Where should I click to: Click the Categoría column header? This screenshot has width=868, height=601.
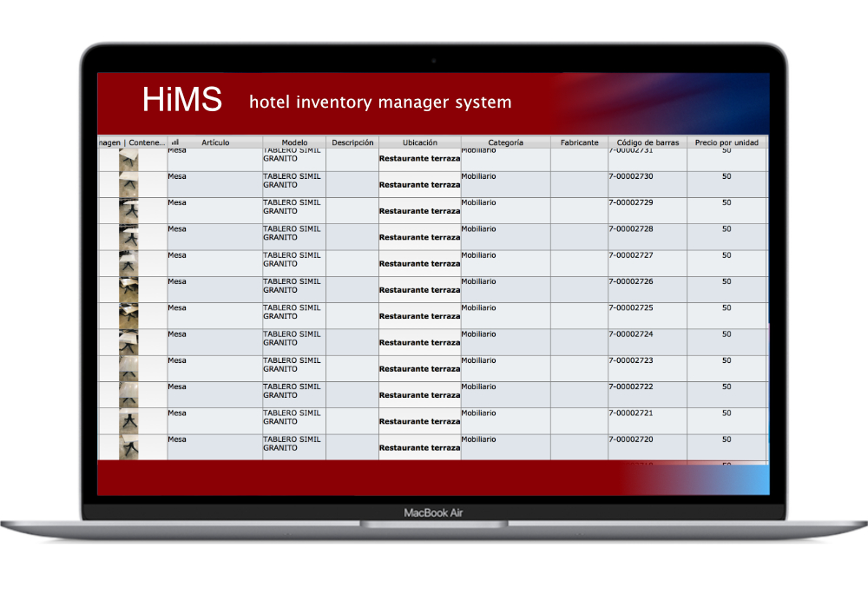505,142
